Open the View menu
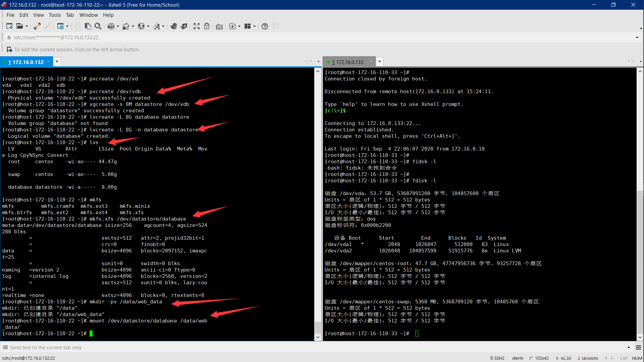The image size is (644, 362). click(x=38, y=15)
